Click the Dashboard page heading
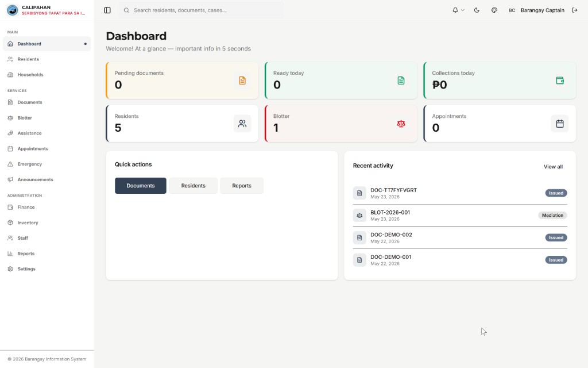 [x=136, y=36]
